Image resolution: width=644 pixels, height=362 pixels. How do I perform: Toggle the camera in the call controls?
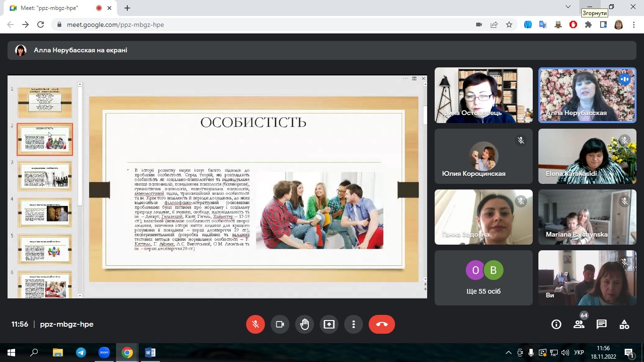pyautogui.click(x=280, y=324)
